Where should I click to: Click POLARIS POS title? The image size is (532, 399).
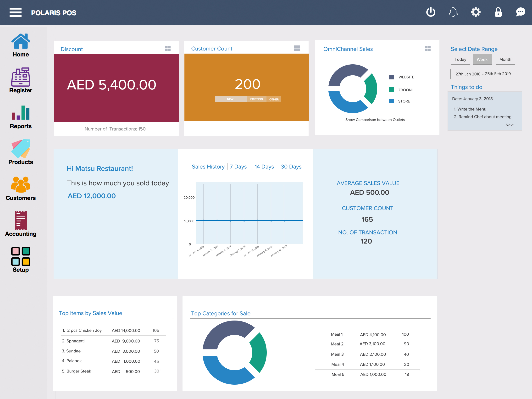click(x=54, y=13)
